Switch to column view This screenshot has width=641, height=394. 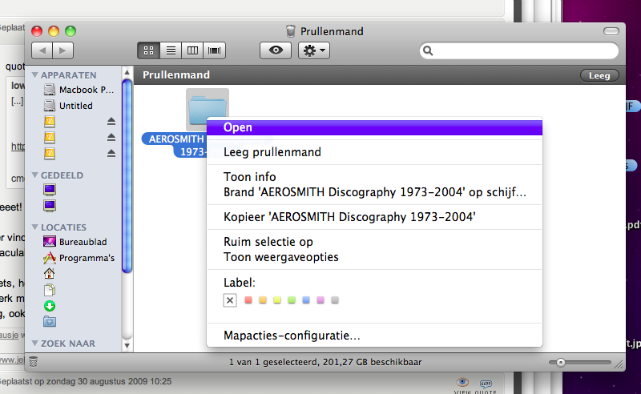pyautogui.click(x=193, y=51)
